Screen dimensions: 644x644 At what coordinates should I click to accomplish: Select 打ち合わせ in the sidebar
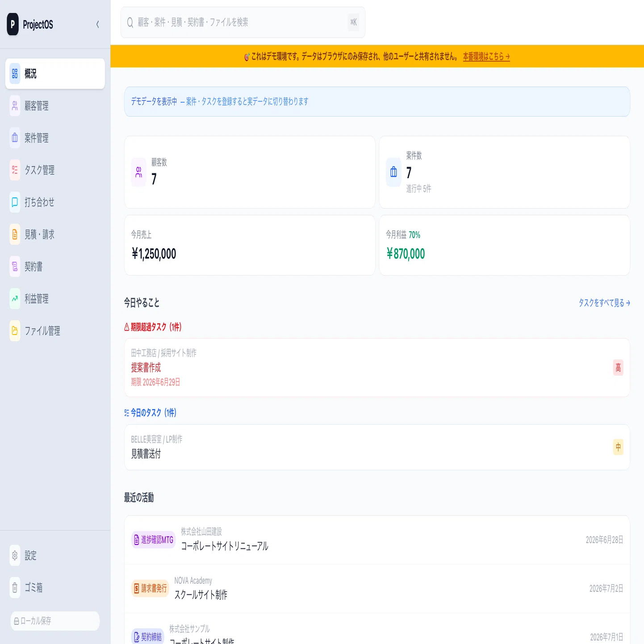55,202
